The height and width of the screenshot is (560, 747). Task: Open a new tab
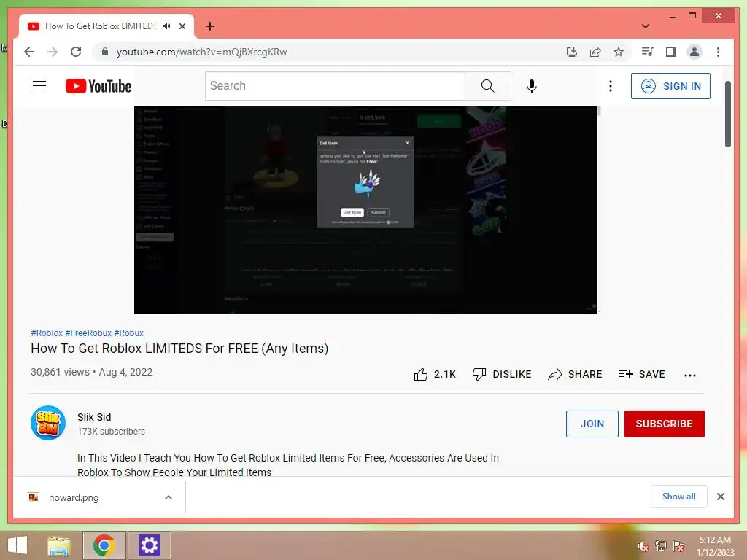click(210, 26)
